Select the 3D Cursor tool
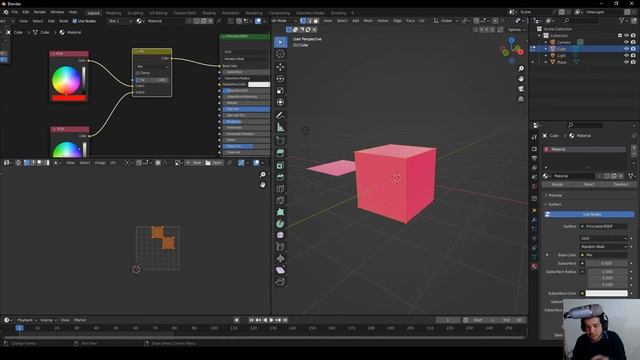 (280, 54)
